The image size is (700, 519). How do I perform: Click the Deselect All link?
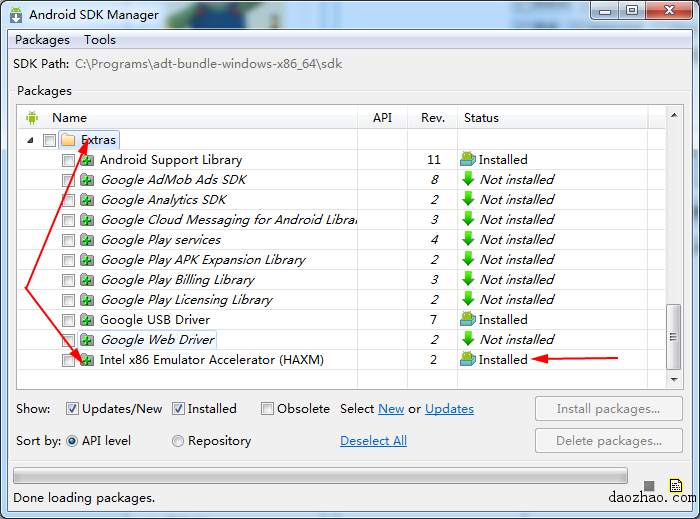click(373, 440)
